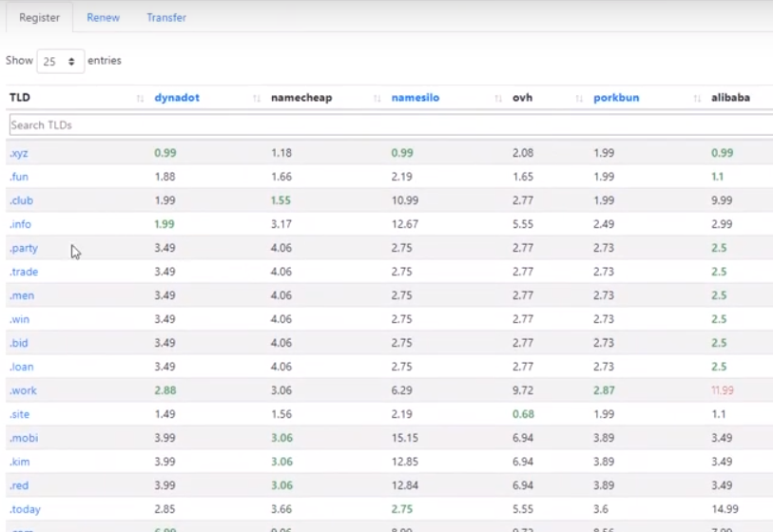This screenshot has width=773, height=532.
Task: Open the .kim TLD link
Action: coord(20,462)
